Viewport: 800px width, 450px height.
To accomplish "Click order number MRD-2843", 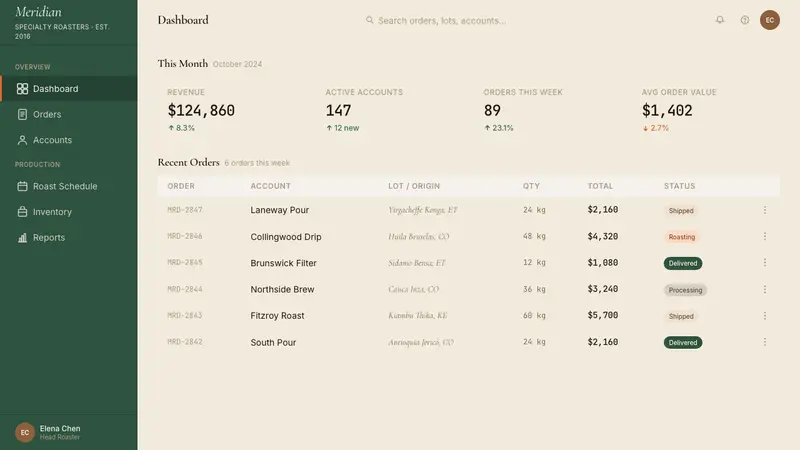I will click(185, 315).
